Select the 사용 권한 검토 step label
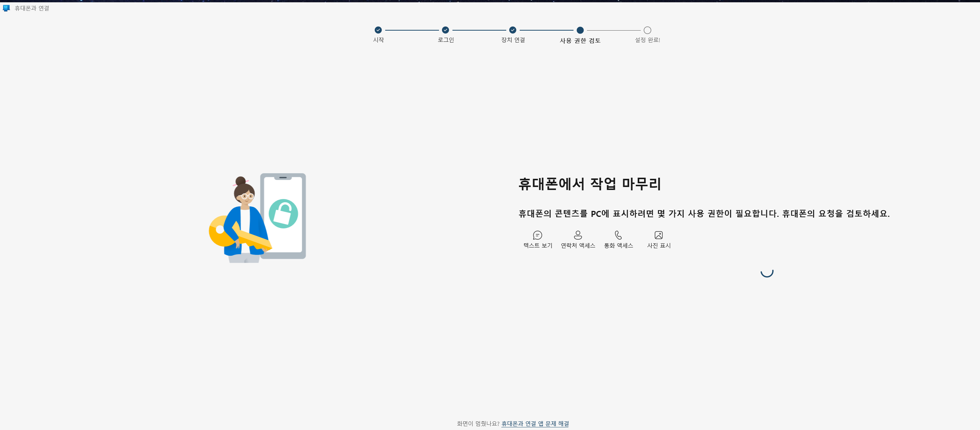 [580, 41]
